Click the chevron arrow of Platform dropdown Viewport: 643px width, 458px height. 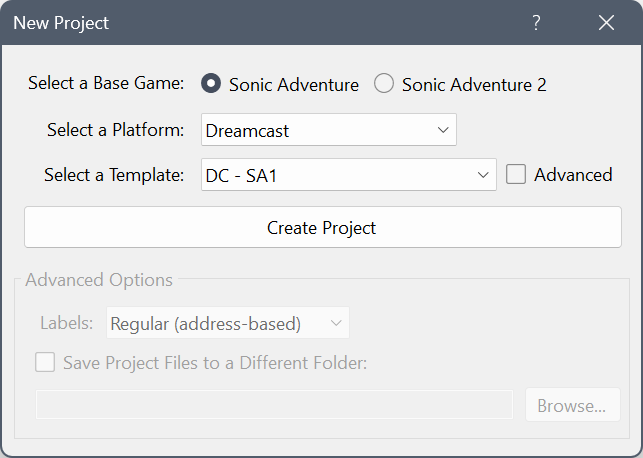tap(443, 130)
